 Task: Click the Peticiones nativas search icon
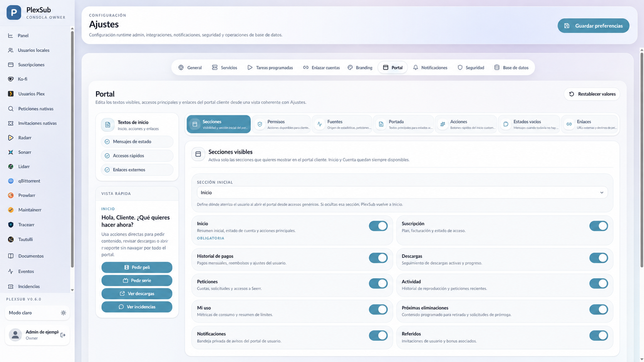[10, 108]
